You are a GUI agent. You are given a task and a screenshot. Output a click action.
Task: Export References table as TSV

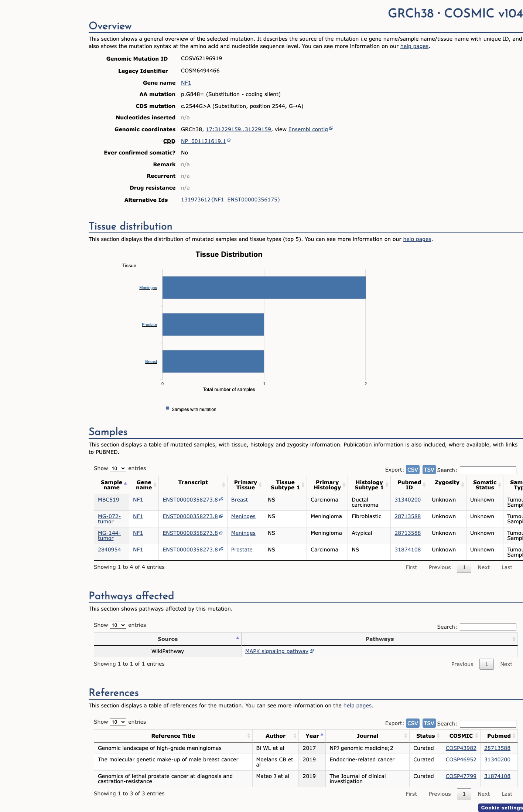coord(429,723)
